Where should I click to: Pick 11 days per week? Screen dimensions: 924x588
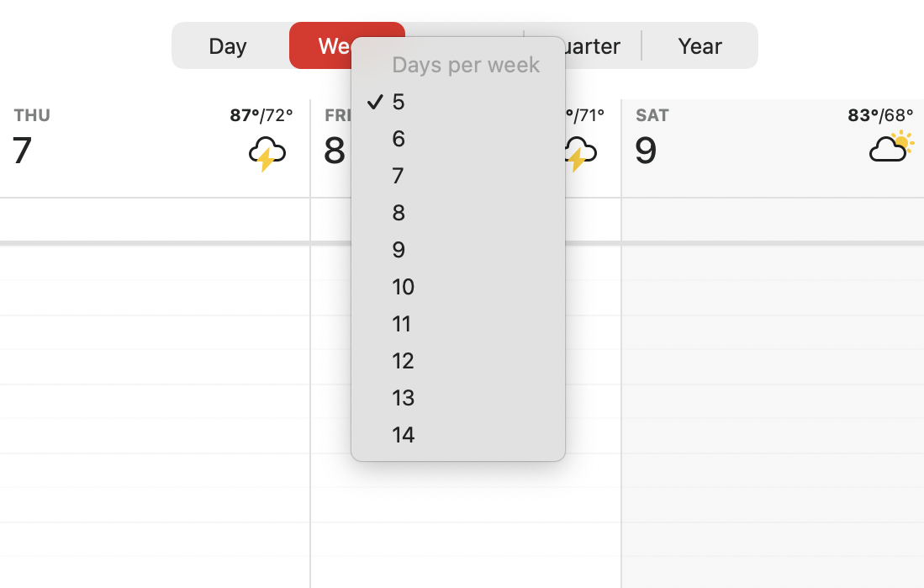[458, 324]
